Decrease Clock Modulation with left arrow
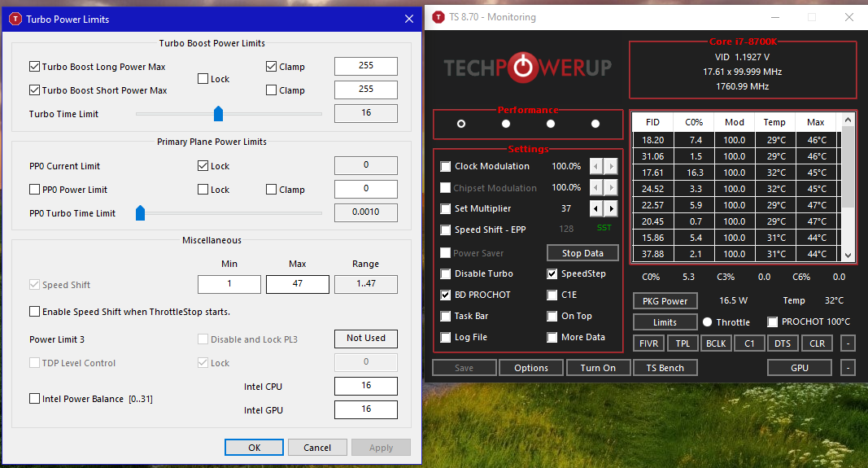 [596, 166]
